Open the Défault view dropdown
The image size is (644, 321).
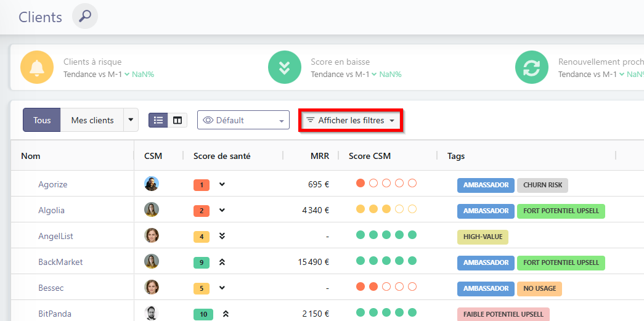point(243,120)
